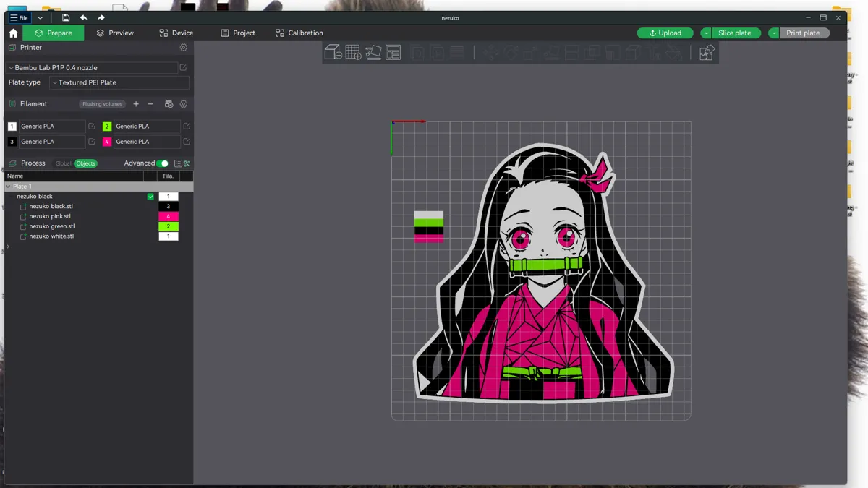This screenshot has height=488, width=868.
Task: Open the Calibration tab
Action: [x=299, y=33]
